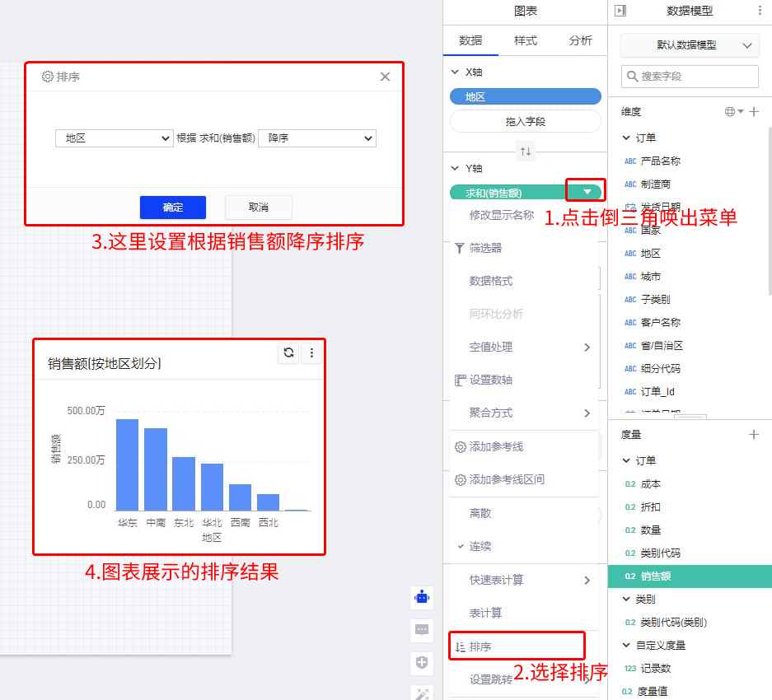Image resolution: width=772 pixels, height=700 pixels.
Task: Refresh the 销售额(按地区划分) chart
Action: [x=288, y=351]
